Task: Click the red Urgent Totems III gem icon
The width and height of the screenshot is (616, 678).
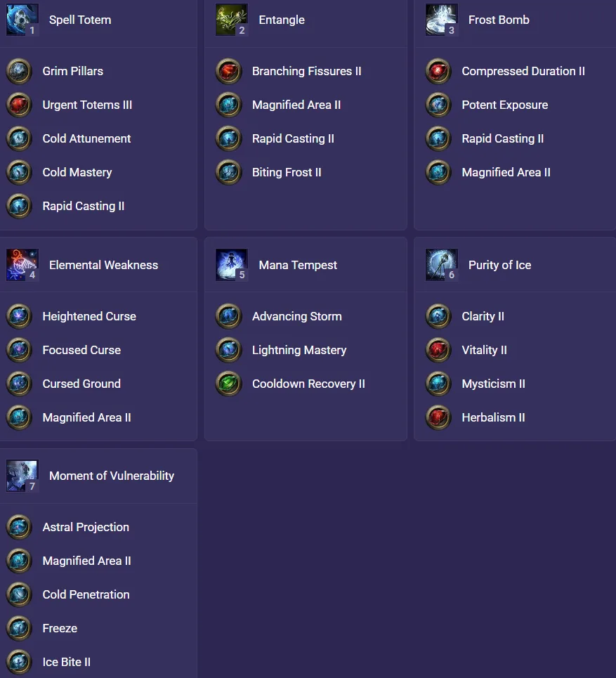Action: [x=19, y=105]
